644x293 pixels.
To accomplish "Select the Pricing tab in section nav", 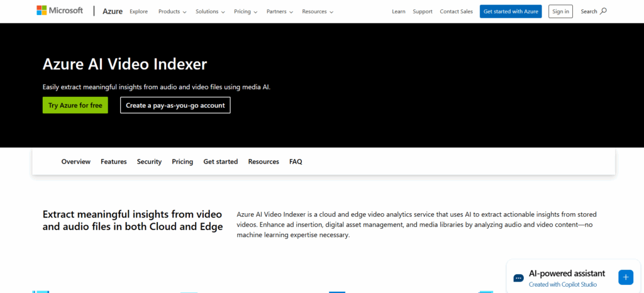I will [x=182, y=162].
